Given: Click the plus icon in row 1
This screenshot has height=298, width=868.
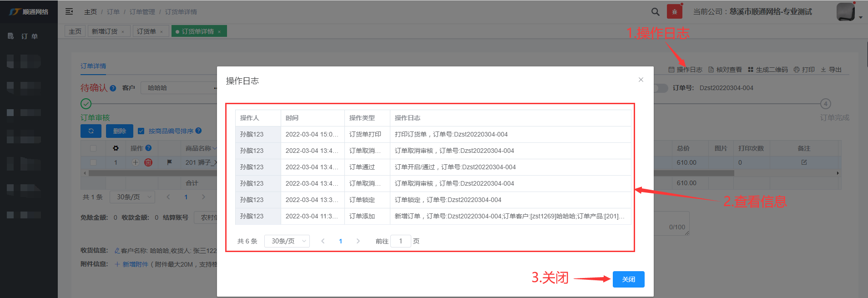Looking at the screenshot, I should (136, 162).
